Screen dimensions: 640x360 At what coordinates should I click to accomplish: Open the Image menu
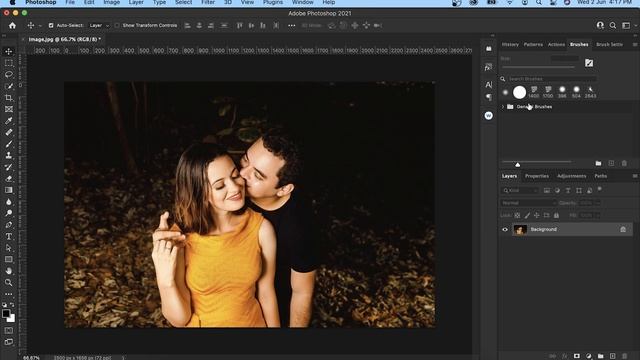(x=111, y=2)
